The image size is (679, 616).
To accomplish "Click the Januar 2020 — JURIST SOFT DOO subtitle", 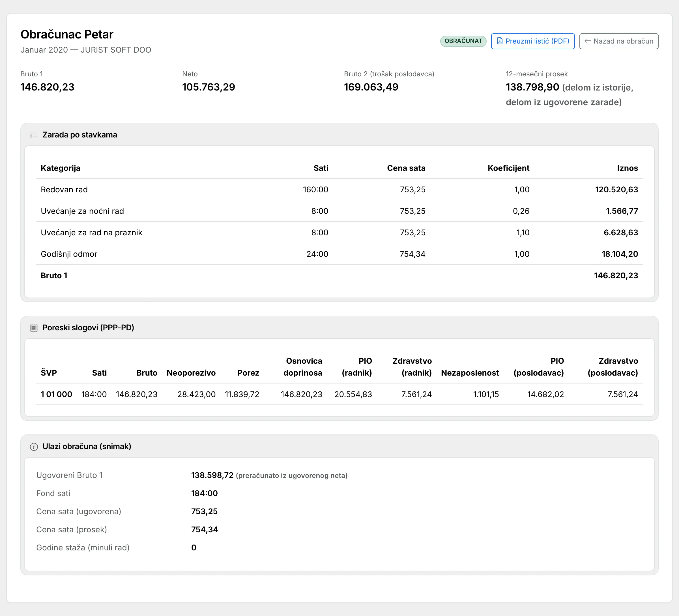I will tap(86, 50).
